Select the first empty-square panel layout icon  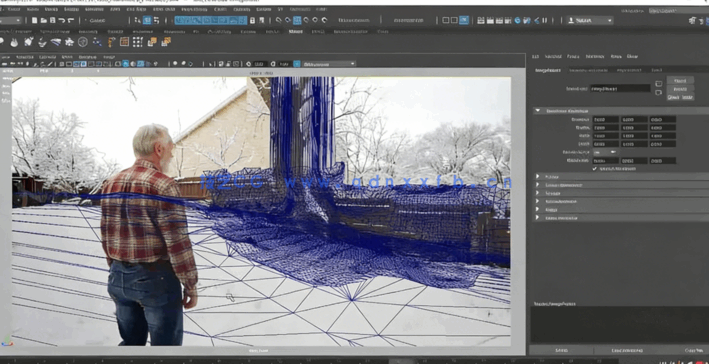446,20
